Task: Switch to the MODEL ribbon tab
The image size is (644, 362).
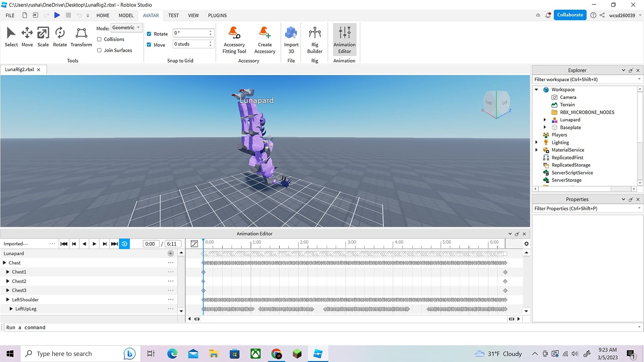Action: point(126,15)
